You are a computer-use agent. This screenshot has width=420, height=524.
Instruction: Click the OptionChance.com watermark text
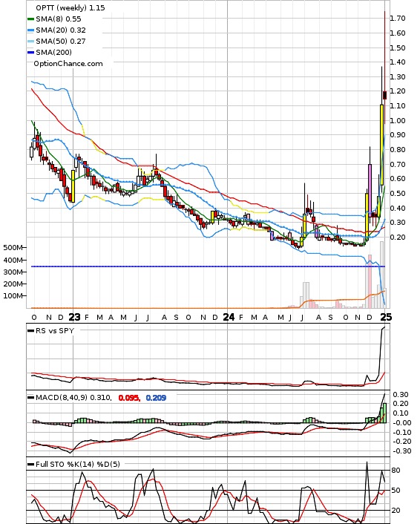(x=68, y=64)
